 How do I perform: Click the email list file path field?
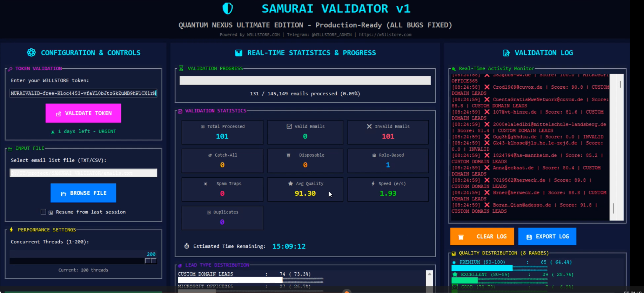(83, 173)
